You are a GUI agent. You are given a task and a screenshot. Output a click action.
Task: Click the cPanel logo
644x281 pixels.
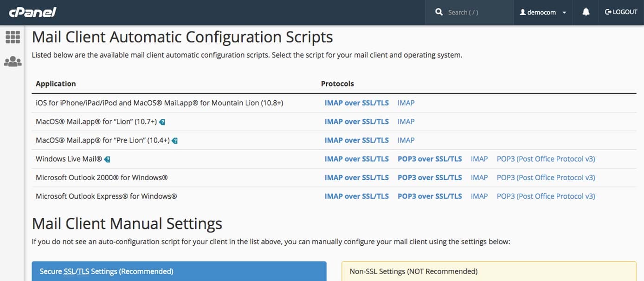pyautogui.click(x=33, y=12)
